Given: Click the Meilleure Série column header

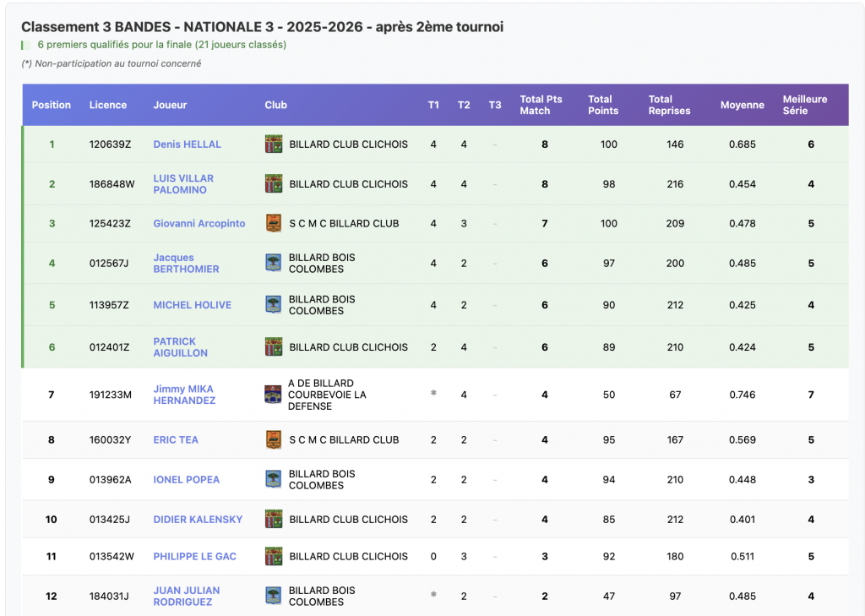Looking at the screenshot, I should tap(804, 105).
